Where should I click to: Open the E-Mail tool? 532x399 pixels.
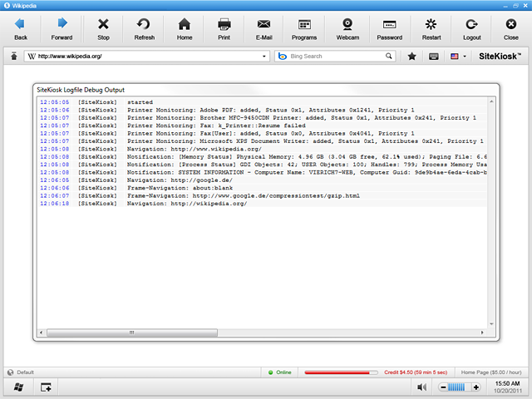264,28
